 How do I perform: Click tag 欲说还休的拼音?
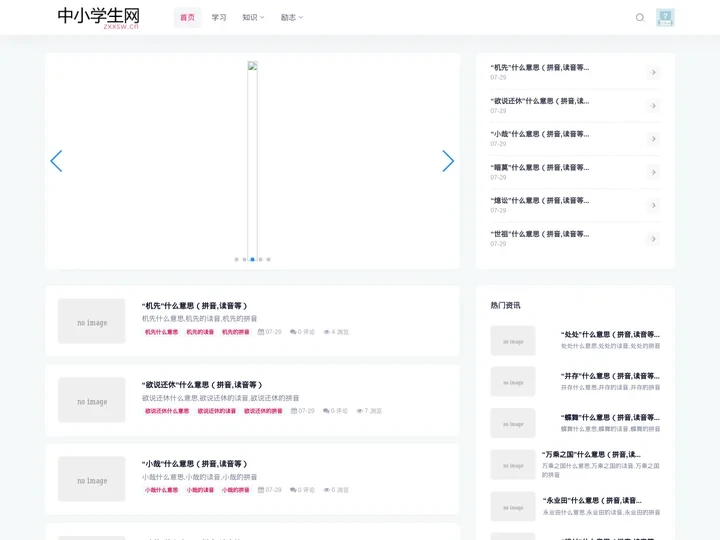pyautogui.click(x=264, y=411)
